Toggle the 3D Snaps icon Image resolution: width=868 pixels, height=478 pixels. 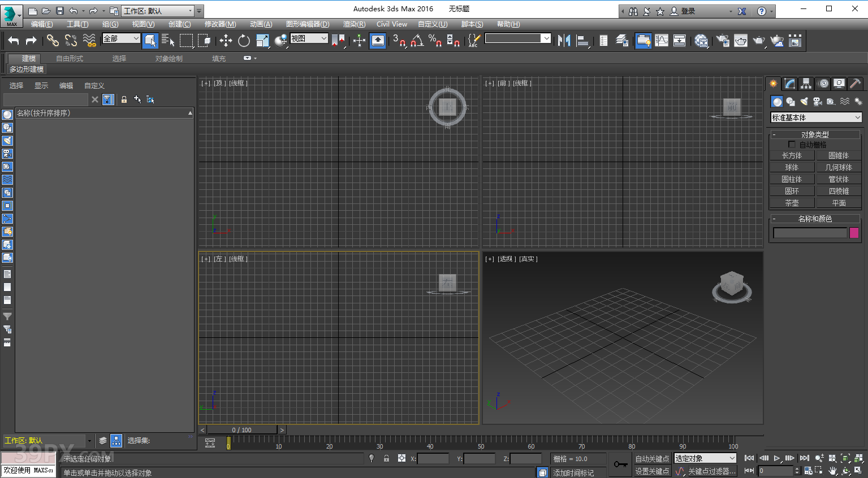tap(399, 40)
